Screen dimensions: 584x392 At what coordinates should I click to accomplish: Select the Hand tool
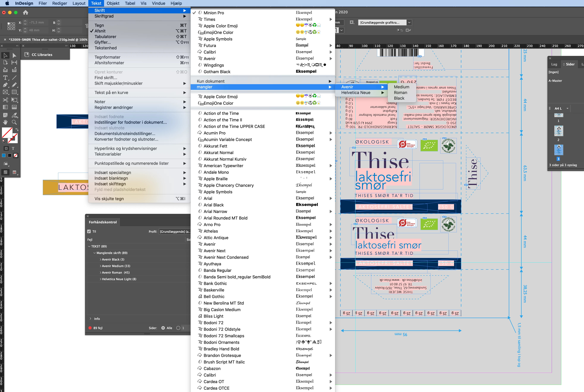[x=5, y=122]
